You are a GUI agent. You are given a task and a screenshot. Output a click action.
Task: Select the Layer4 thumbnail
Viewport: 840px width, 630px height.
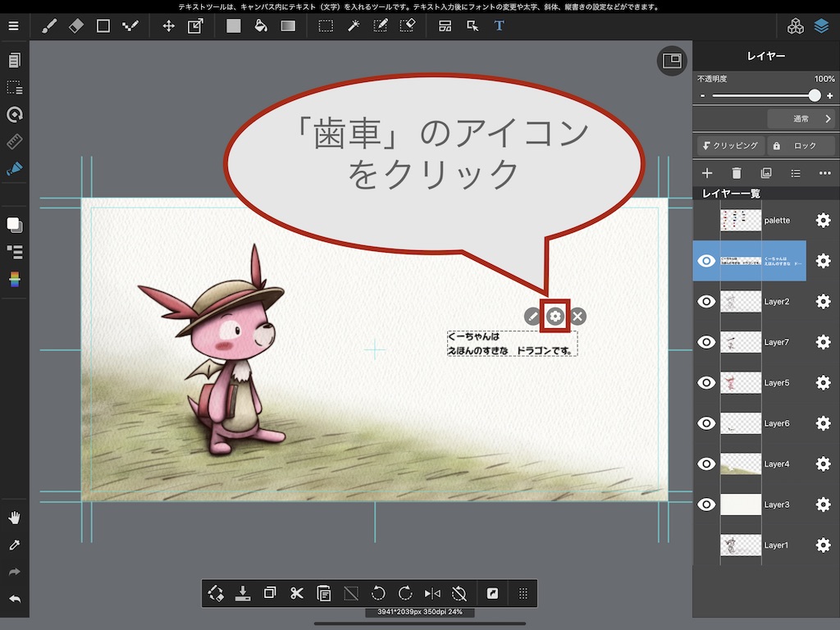tap(741, 464)
